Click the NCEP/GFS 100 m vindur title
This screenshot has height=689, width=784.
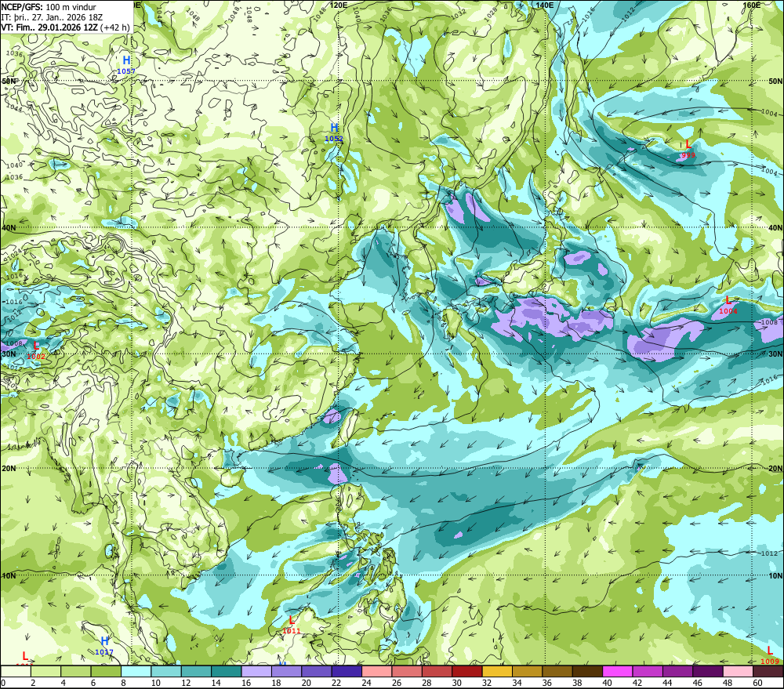(49, 7)
